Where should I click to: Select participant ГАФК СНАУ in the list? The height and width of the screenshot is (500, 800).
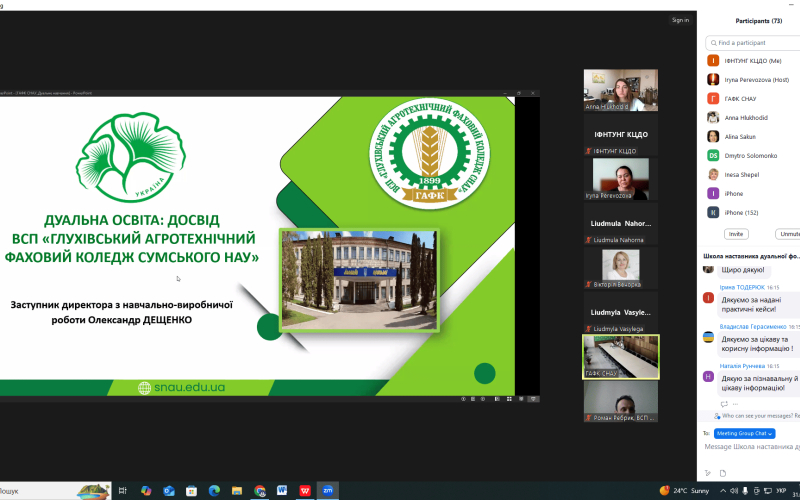753,98
